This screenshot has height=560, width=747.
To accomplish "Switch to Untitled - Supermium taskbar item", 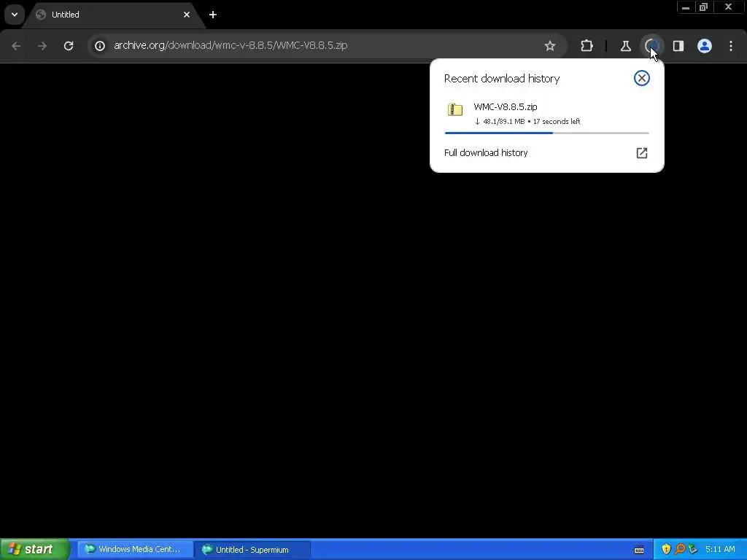I will coord(252,550).
